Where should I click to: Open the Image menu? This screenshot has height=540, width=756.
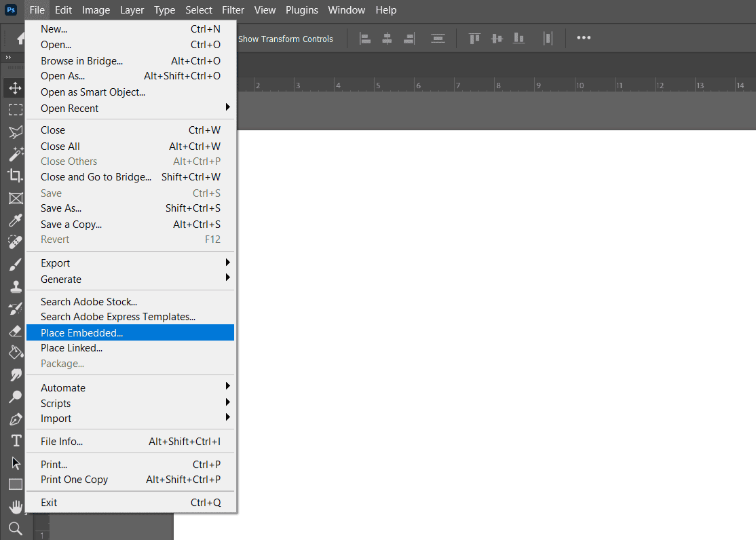coord(96,10)
